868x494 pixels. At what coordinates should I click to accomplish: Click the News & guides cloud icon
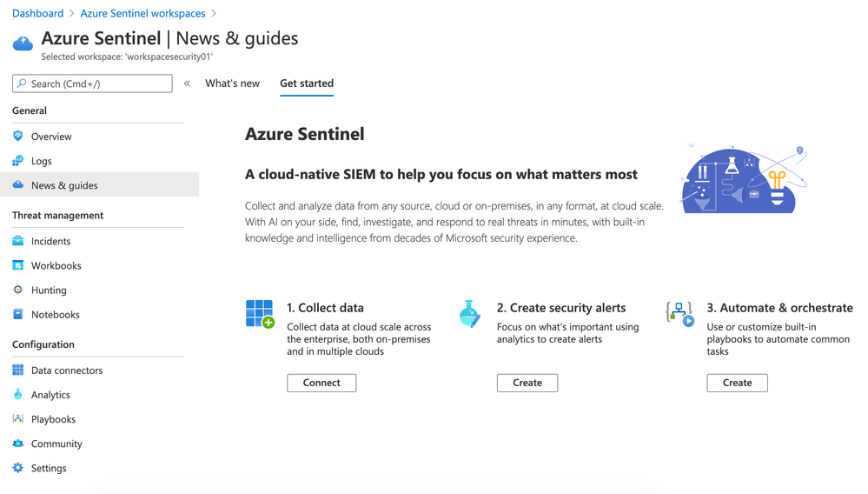(17, 184)
